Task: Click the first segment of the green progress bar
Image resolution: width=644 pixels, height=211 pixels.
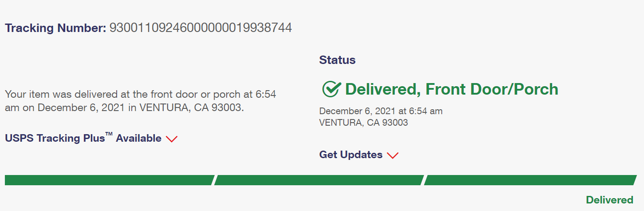Action: point(109,180)
